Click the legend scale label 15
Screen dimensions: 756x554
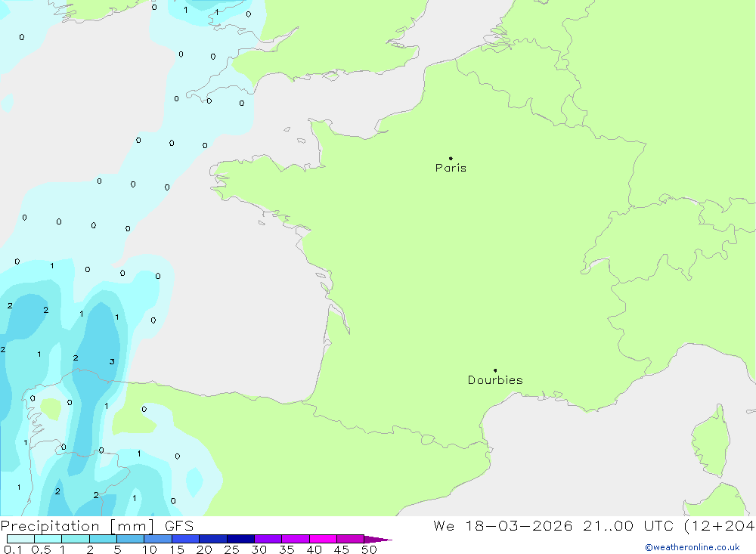tap(177, 549)
